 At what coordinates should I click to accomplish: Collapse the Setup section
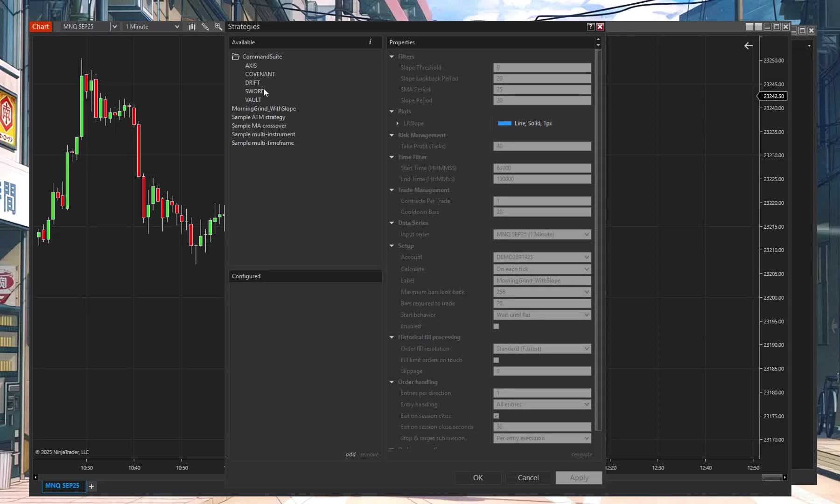pos(392,246)
